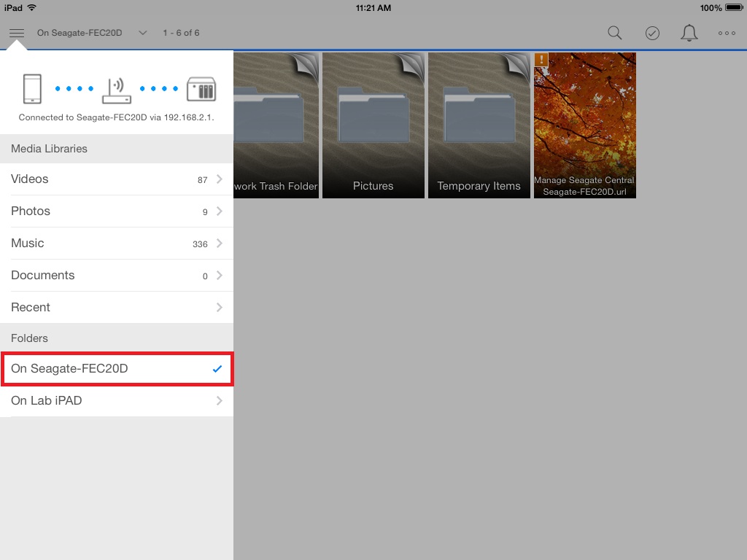Tap the select checkmark circle icon
The image size is (747, 560).
[x=652, y=33]
